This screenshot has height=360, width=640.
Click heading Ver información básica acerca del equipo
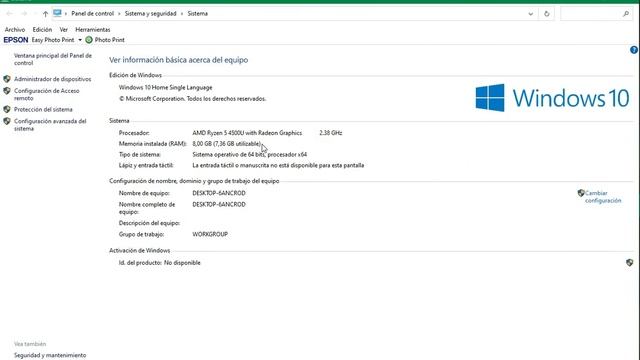[178, 60]
